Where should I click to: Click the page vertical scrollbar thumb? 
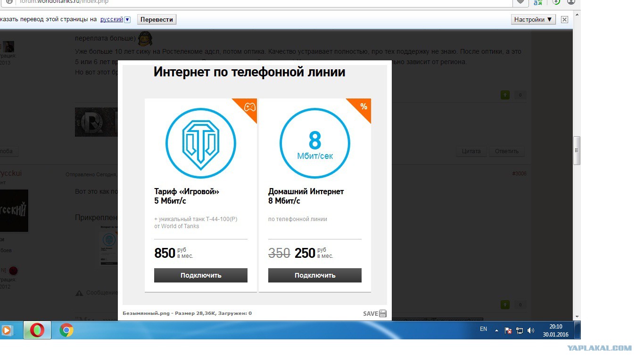click(x=577, y=151)
